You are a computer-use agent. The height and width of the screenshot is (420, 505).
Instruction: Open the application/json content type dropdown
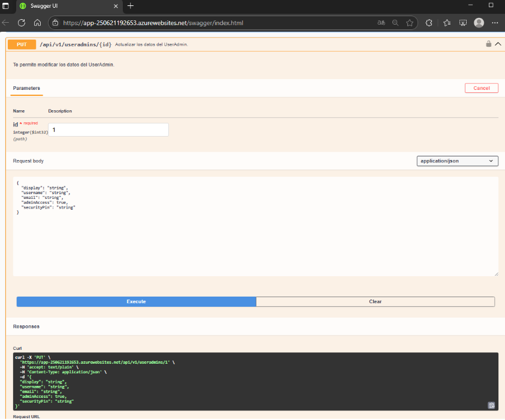point(457,161)
